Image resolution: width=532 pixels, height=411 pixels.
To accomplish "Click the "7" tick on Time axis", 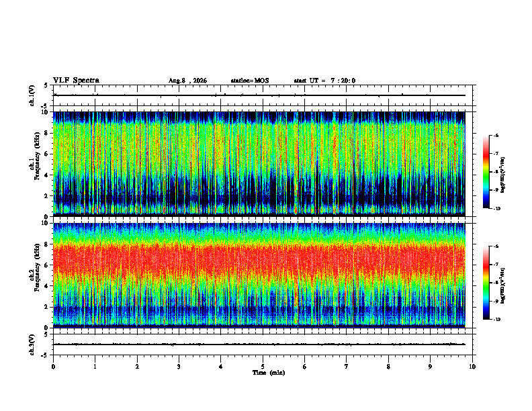I will (x=347, y=367).
